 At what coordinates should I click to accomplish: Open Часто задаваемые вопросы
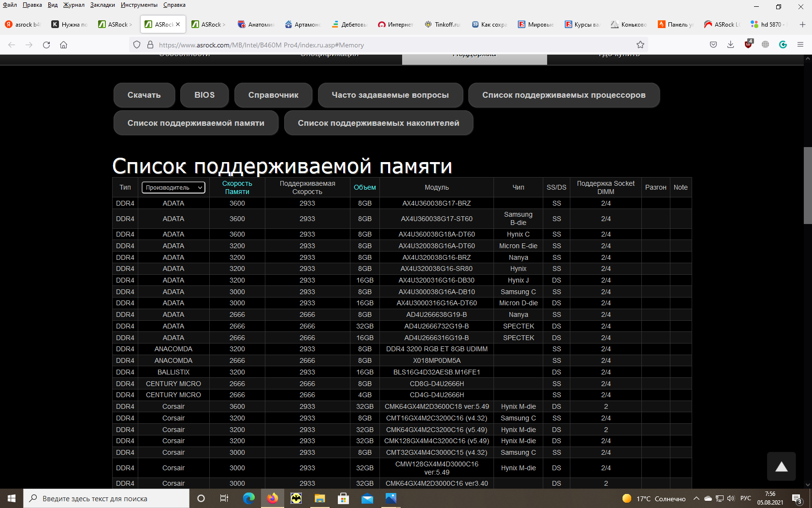click(x=391, y=95)
